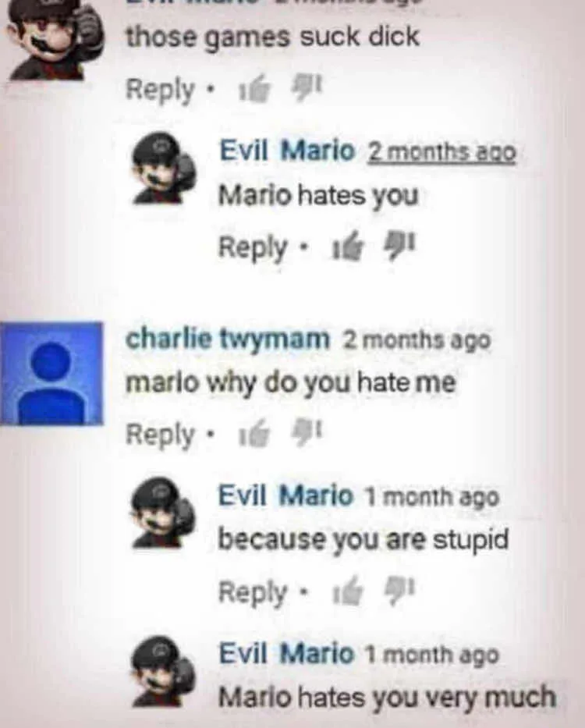Open charlie twymam's blue default avatar
This screenshot has height=728, width=585.
51,373
